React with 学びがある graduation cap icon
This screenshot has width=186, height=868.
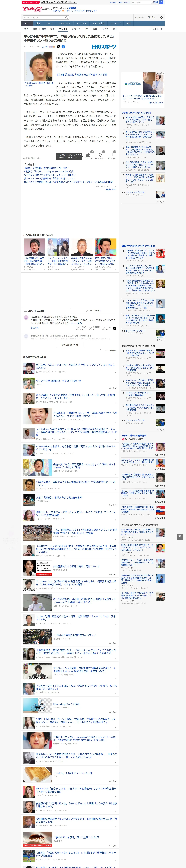[x=88, y=155]
